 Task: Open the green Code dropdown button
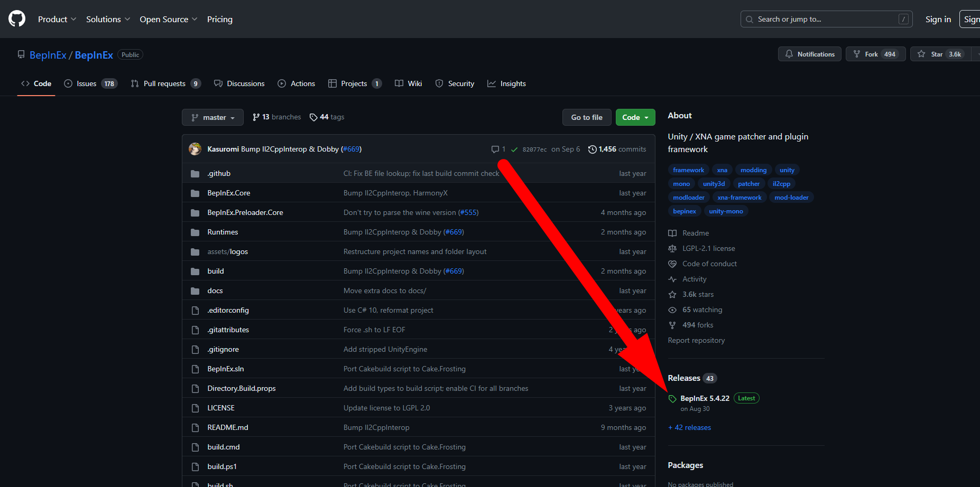point(635,117)
